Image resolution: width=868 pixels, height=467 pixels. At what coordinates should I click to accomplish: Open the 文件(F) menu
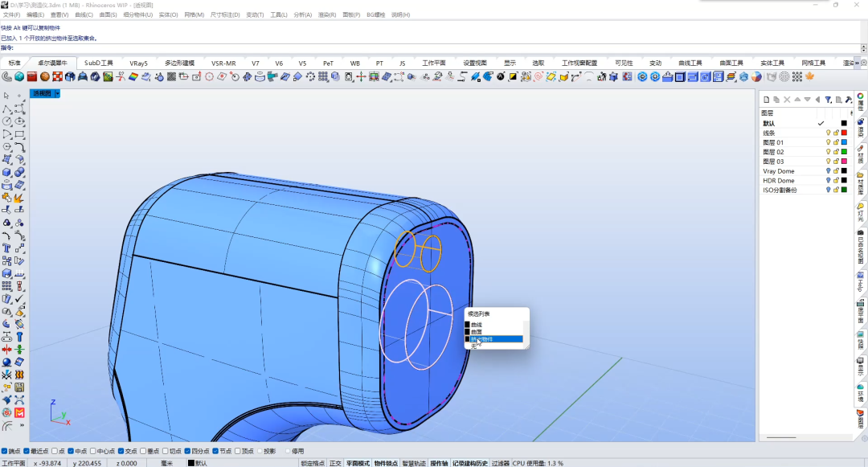11,15
